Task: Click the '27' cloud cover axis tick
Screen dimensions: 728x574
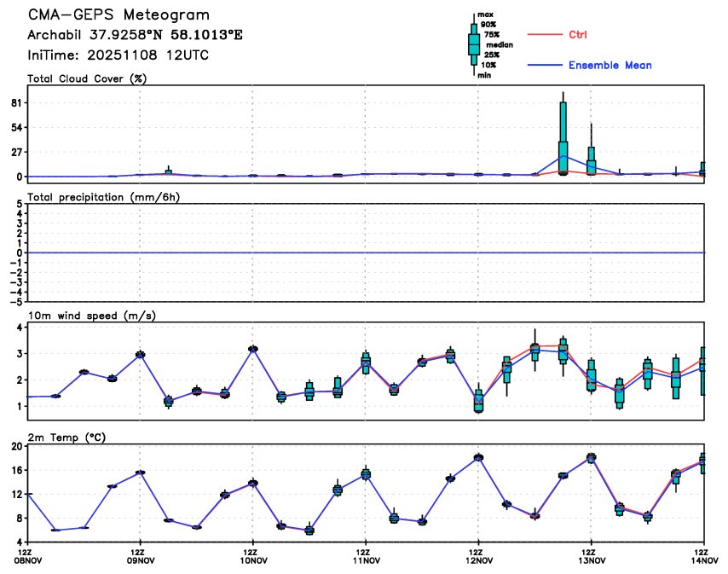Action: click(x=17, y=153)
